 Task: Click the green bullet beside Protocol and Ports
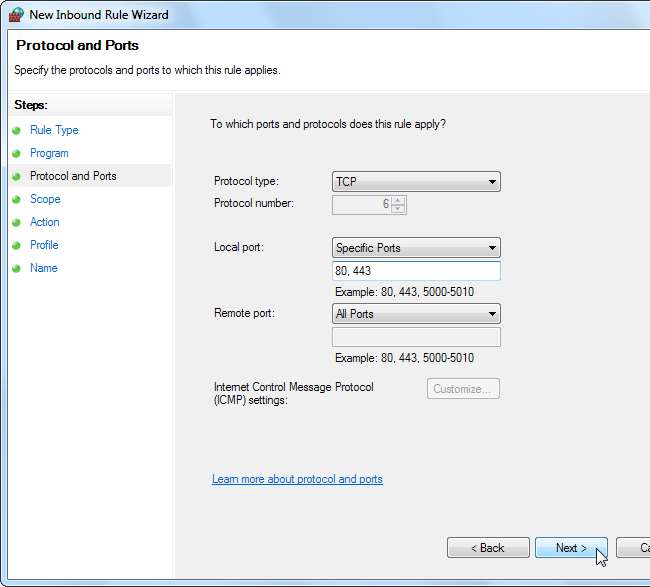click(17, 177)
